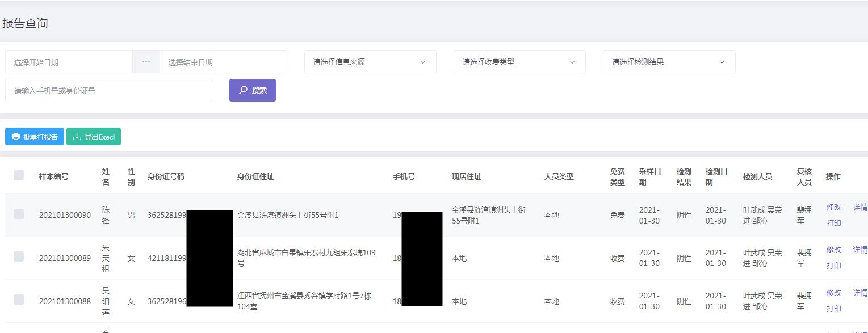Click the 导出Execl export button
This screenshot has width=868, height=333.
tap(93, 136)
